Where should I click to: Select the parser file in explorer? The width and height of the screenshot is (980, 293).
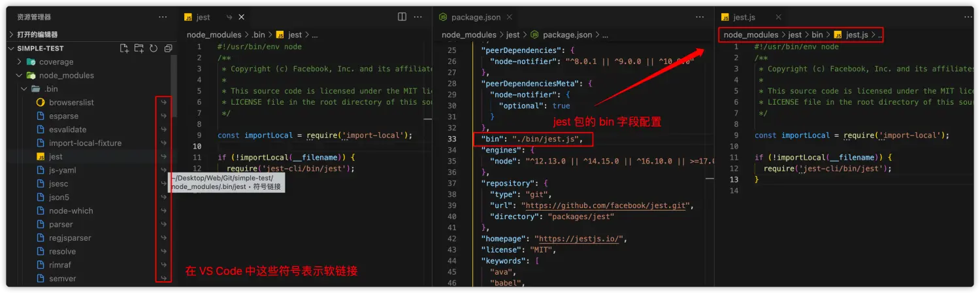(61, 224)
